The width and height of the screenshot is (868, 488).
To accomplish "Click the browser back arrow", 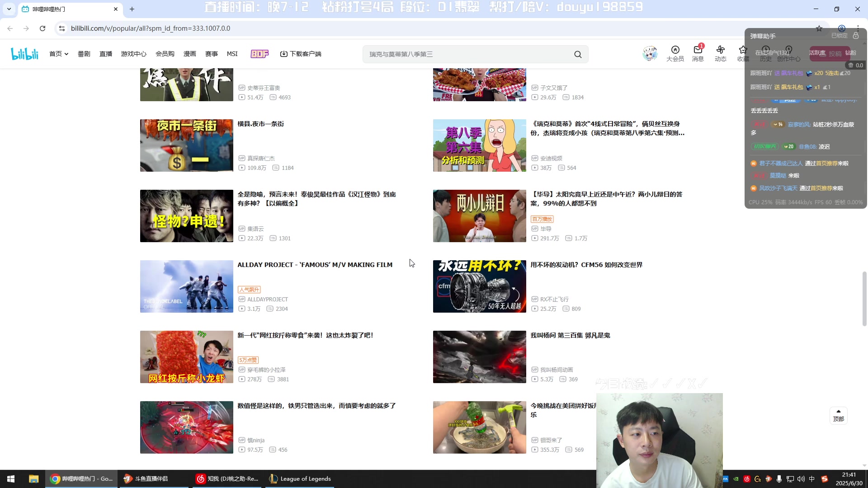I will [x=10, y=28].
